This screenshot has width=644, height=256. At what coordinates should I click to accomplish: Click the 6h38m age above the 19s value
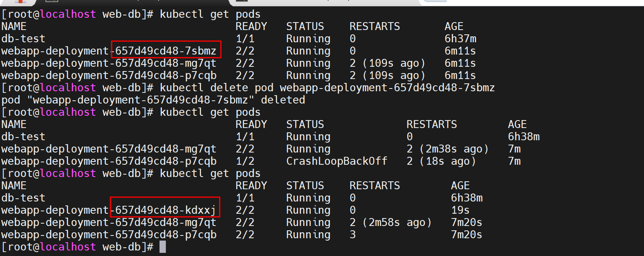click(467, 198)
